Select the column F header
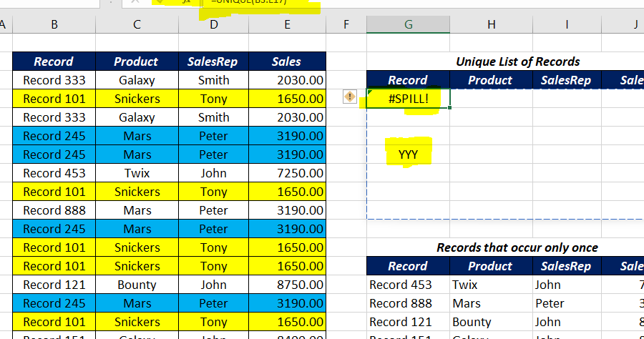The width and height of the screenshot is (644, 339). pos(346,24)
